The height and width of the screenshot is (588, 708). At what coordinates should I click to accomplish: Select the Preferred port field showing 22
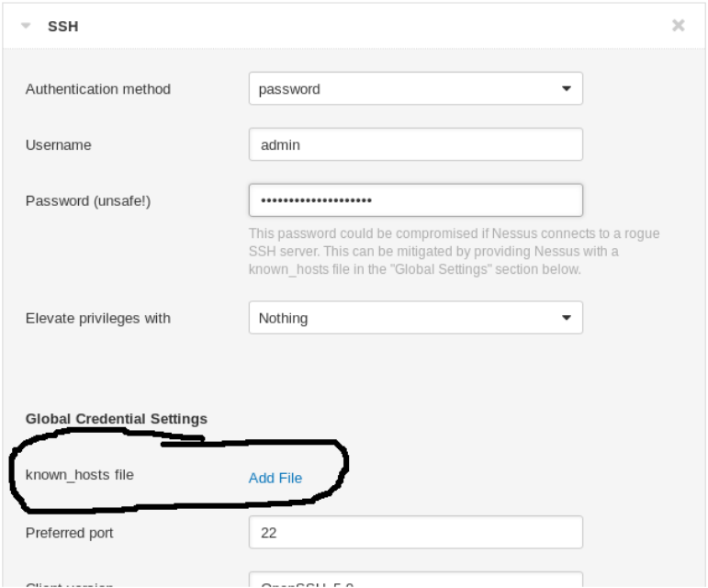pyautogui.click(x=415, y=532)
